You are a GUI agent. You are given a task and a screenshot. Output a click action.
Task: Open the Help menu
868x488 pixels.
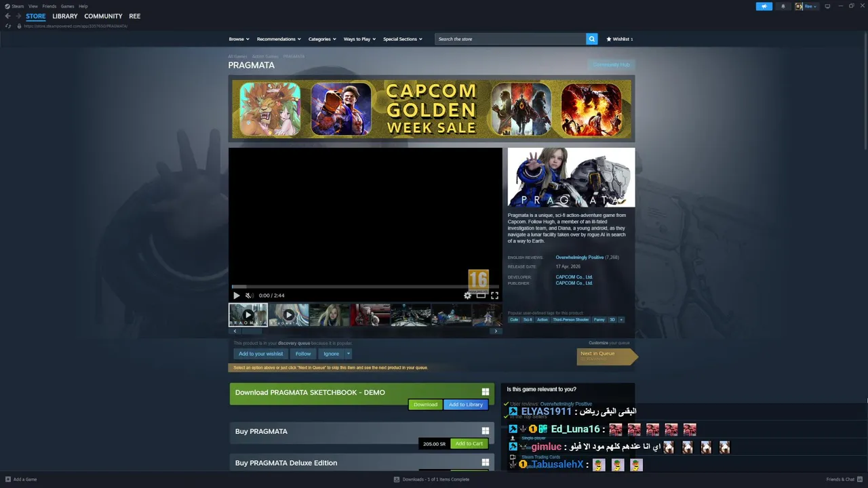coord(83,6)
